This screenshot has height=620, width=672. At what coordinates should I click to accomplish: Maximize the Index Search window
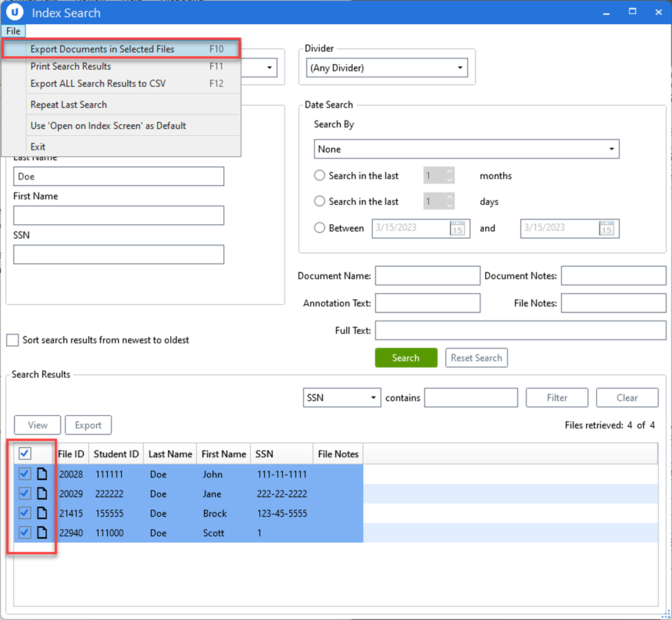[x=632, y=12]
